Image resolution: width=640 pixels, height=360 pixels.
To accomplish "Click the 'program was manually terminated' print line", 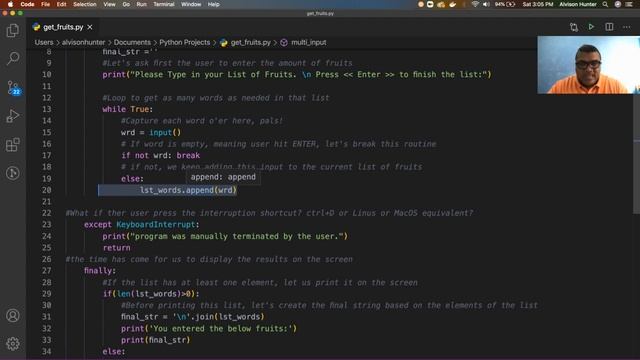I will 225,236.
